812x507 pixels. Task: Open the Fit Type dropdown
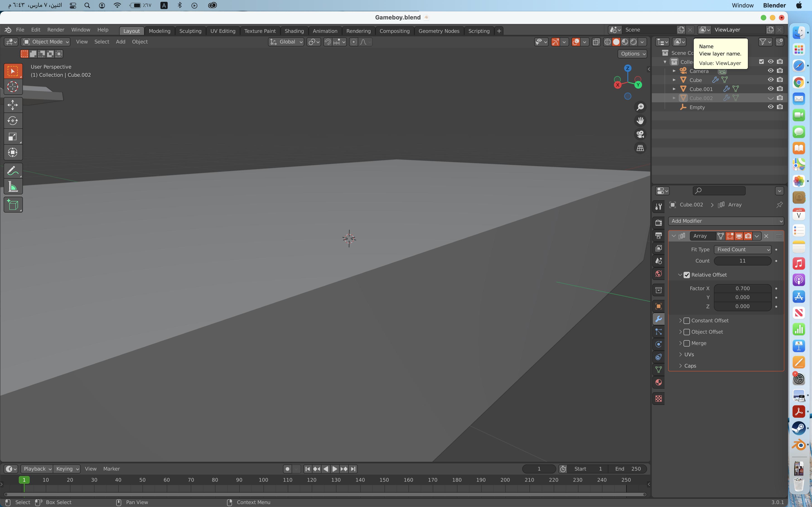click(x=742, y=249)
